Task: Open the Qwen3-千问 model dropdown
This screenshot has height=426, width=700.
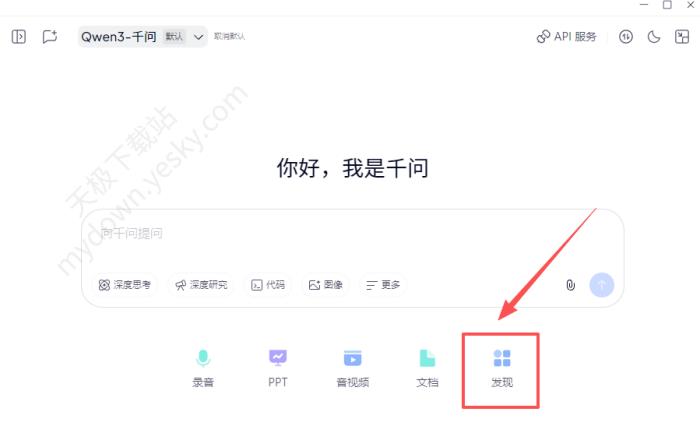Action: pos(141,37)
